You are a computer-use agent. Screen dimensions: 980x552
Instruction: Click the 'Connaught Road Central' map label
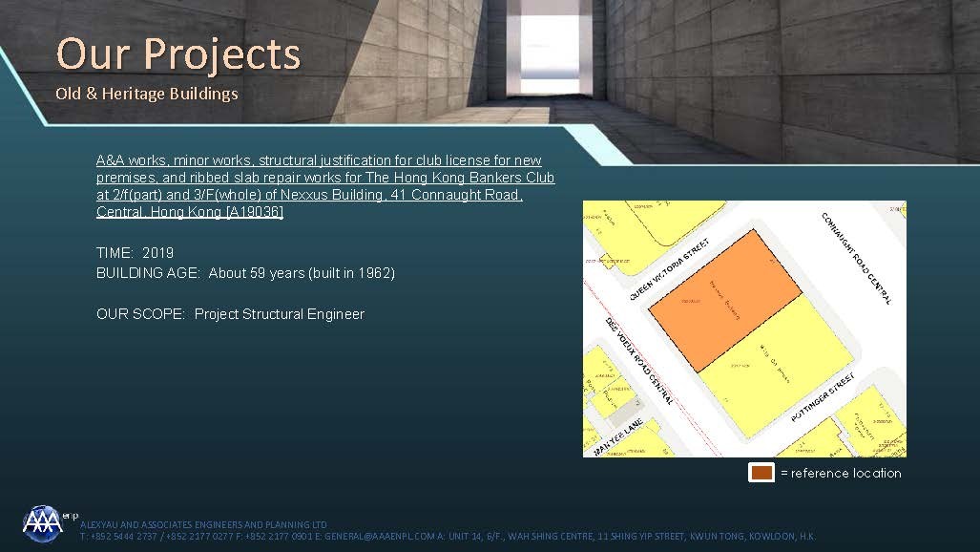856,258
